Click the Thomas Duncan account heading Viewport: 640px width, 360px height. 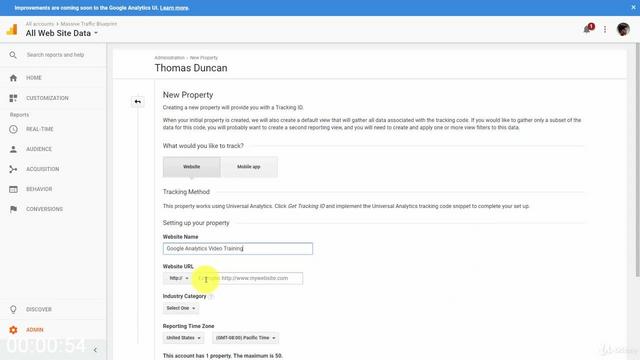click(x=191, y=68)
